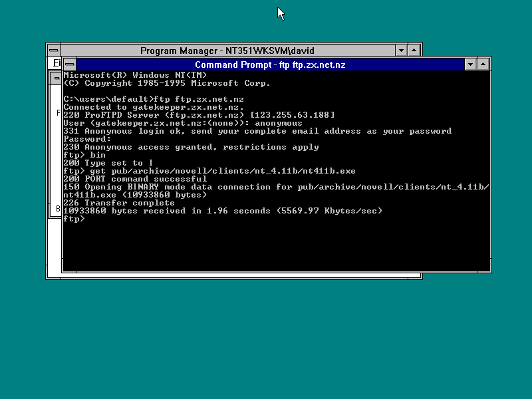
Task: Minimize the Program Manager window
Action: 401,51
